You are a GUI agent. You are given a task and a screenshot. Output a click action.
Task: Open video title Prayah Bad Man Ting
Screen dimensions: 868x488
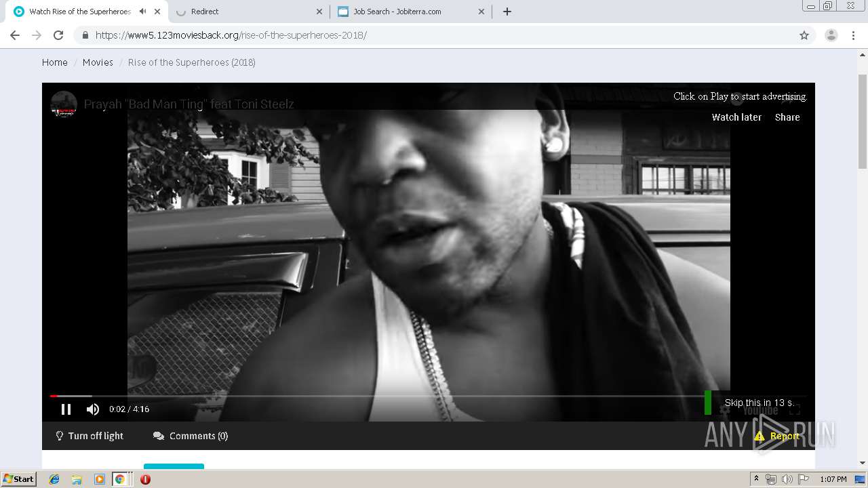pyautogui.click(x=189, y=104)
